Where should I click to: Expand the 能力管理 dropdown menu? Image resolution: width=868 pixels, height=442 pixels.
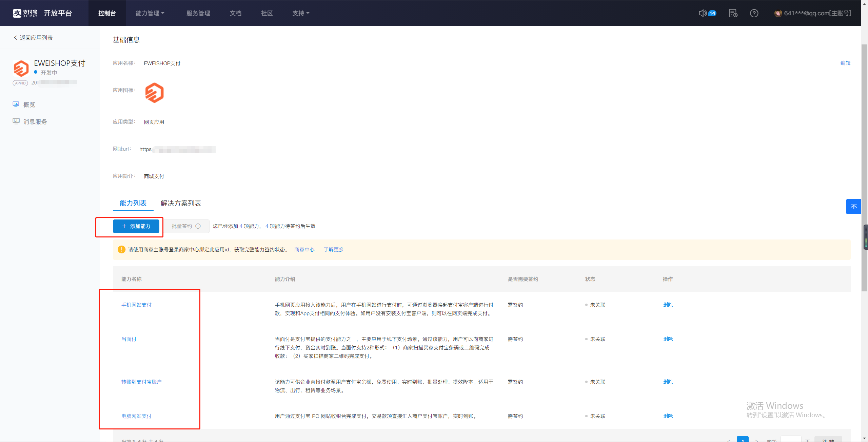pos(150,13)
